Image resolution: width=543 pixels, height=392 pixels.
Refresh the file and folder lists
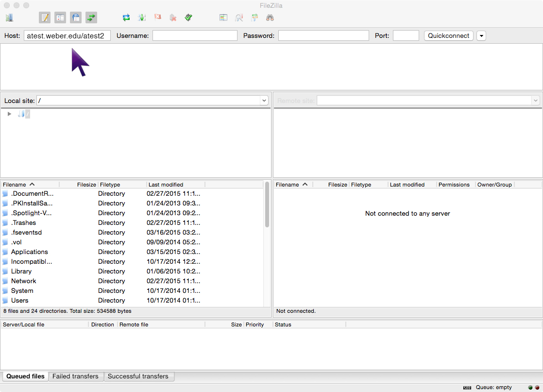(126, 18)
